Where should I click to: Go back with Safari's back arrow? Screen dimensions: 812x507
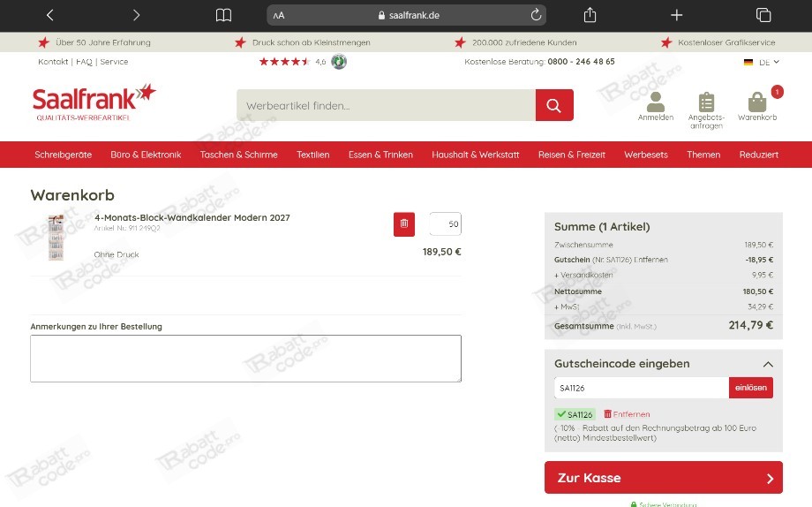pyautogui.click(x=49, y=15)
